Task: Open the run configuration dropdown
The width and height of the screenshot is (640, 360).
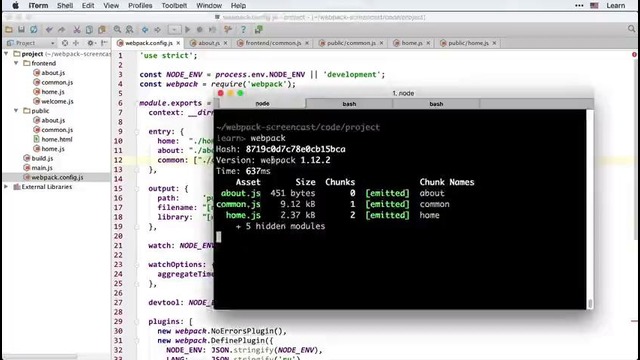Action: (174, 29)
